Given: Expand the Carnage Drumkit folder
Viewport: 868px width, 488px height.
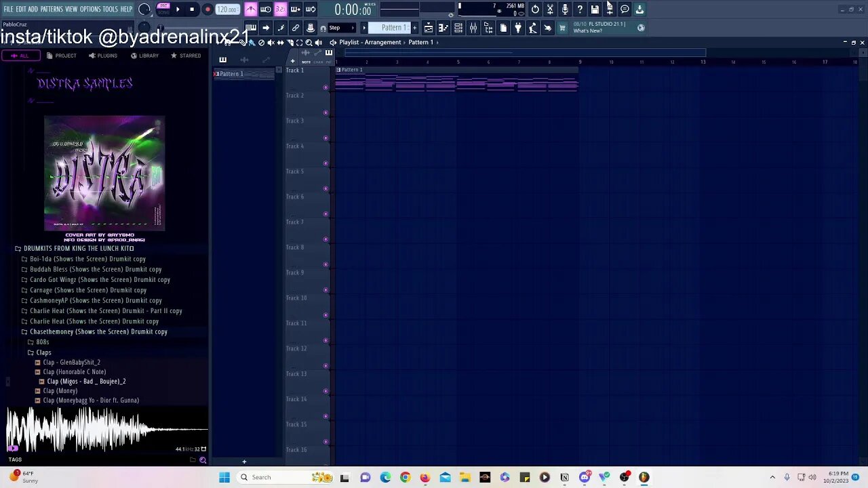Looking at the screenshot, I should pyautogui.click(x=84, y=290).
